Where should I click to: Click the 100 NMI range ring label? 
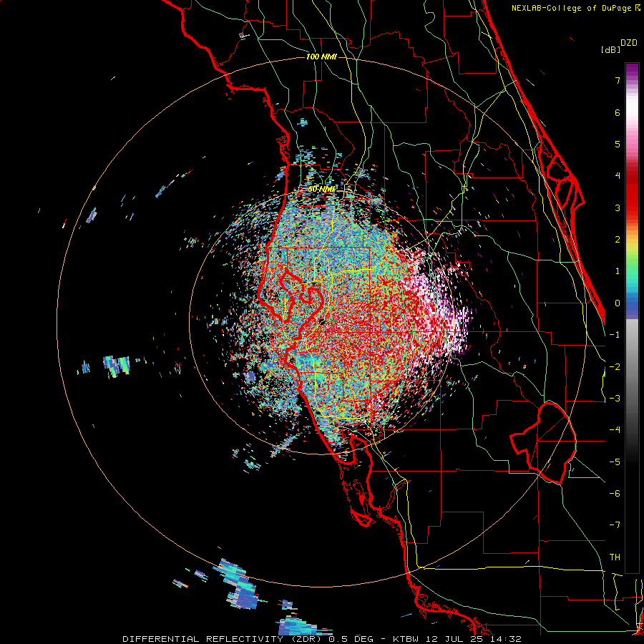321,57
